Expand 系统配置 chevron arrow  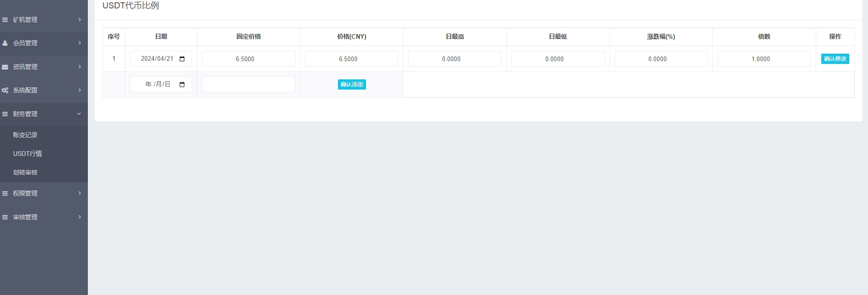[79, 90]
